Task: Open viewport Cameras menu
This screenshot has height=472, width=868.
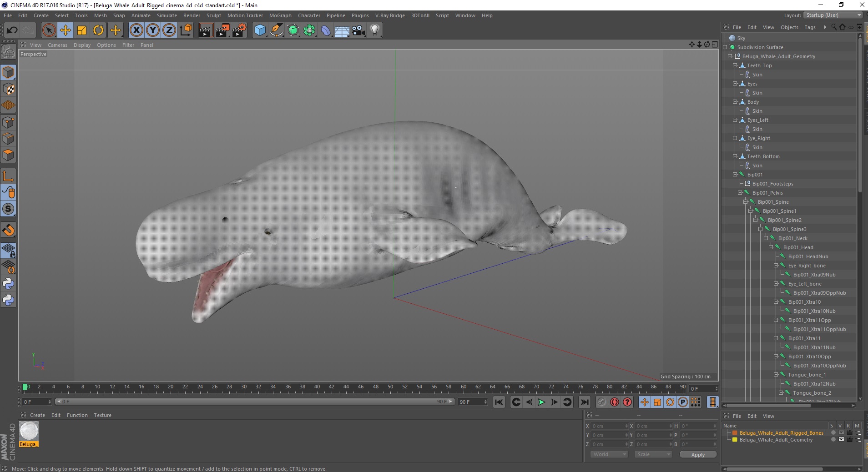Action: 57,45
